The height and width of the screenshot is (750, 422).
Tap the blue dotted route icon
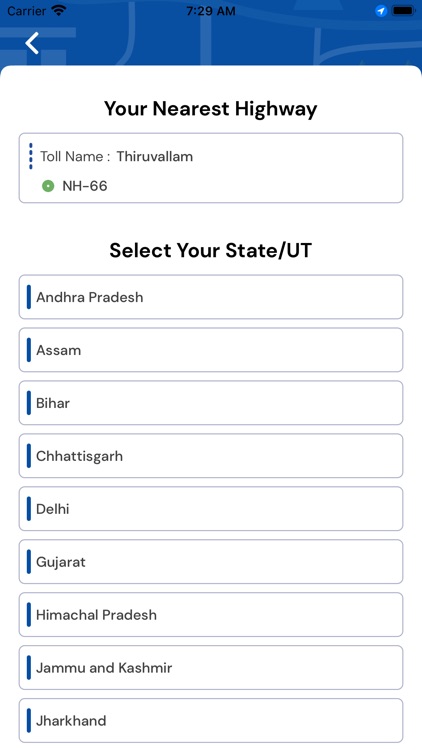click(x=31, y=156)
